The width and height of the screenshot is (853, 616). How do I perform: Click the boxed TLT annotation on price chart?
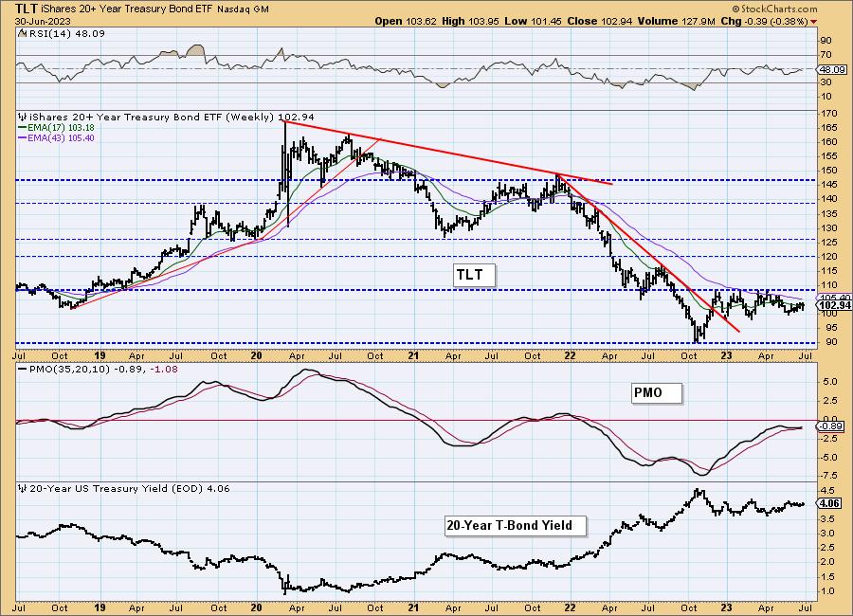click(475, 275)
